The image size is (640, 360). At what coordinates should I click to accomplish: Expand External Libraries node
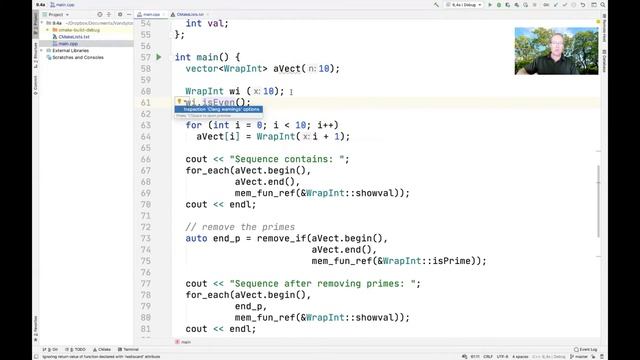pos(42,51)
